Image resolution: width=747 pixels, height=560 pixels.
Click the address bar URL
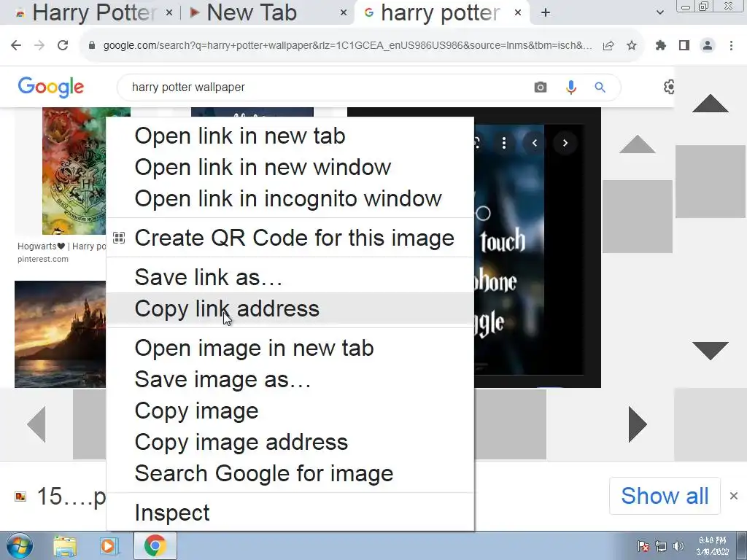click(348, 46)
